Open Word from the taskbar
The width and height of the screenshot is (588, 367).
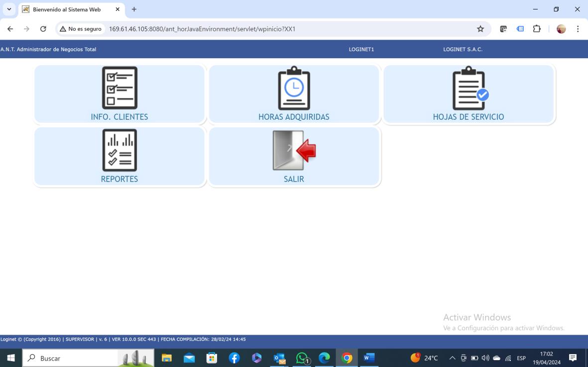[369, 358]
